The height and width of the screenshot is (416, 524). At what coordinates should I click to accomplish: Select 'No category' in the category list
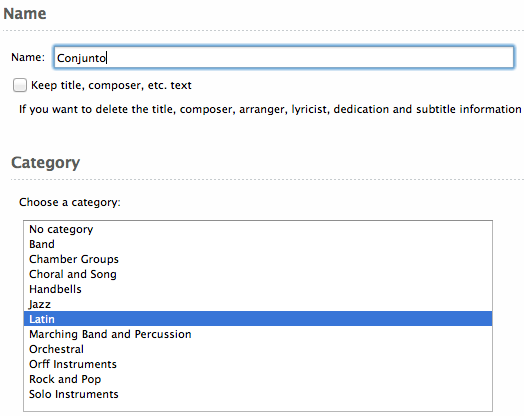coord(258,229)
